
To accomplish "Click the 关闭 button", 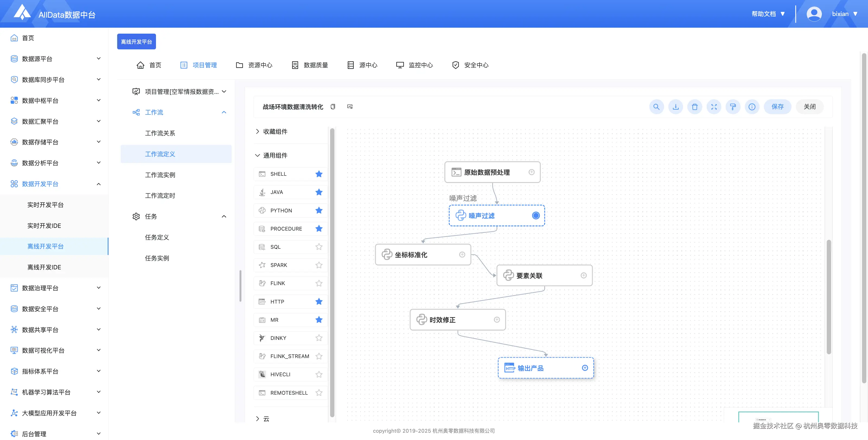I will pyautogui.click(x=809, y=107).
